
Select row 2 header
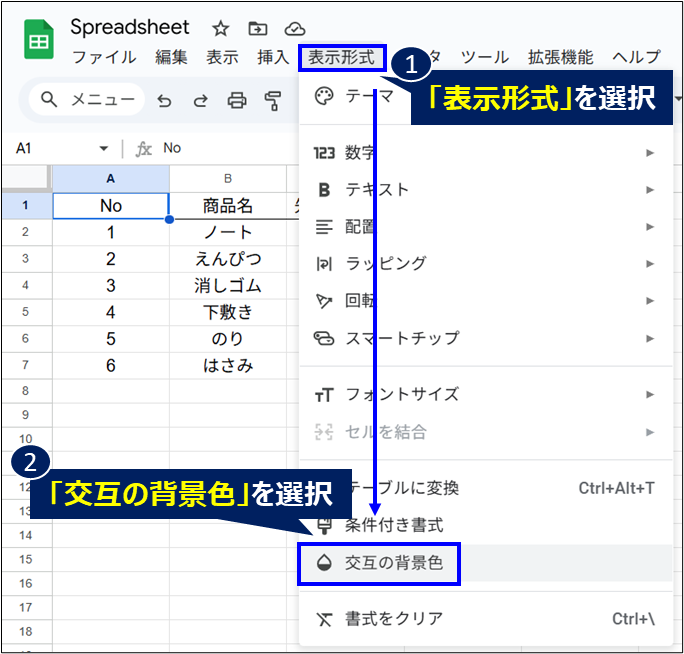pos(25,232)
